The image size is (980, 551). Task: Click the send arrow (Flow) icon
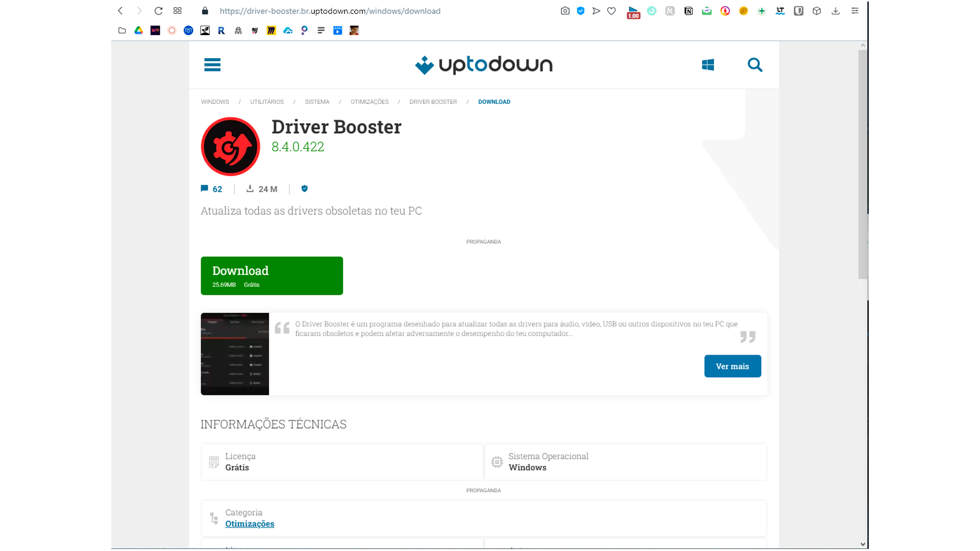coord(596,11)
